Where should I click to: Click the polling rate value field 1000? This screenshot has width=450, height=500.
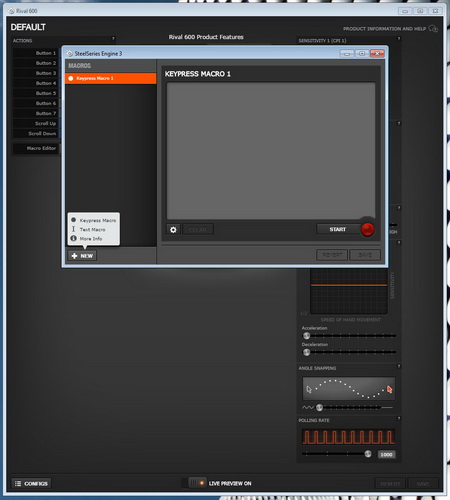coord(387,454)
